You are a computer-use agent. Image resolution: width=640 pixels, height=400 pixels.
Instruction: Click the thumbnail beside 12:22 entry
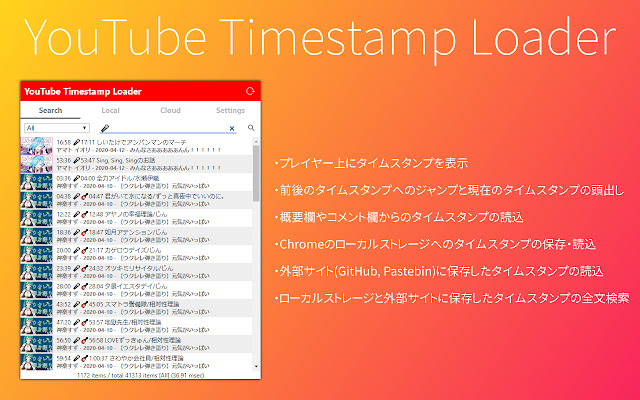pyautogui.click(x=37, y=218)
